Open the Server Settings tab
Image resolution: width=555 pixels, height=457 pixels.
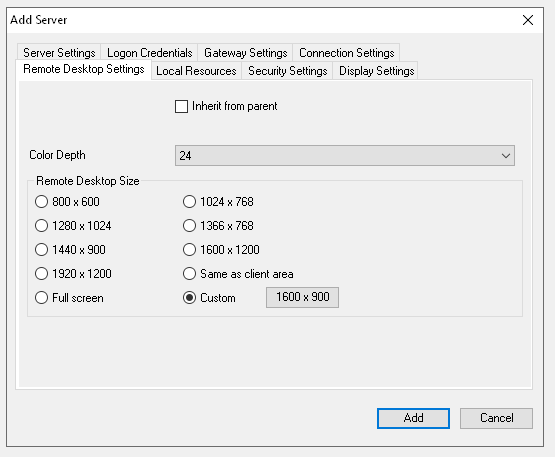click(x=59, y=53)
